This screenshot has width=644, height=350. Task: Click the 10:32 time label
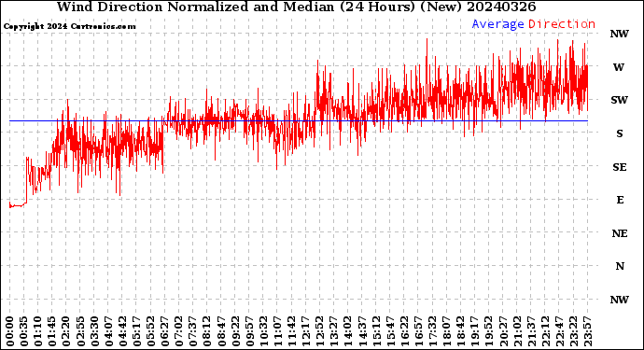[x=264, y=331]
